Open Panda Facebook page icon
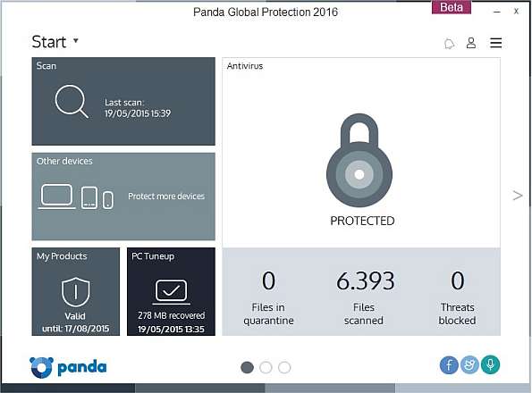 [449, 365]
